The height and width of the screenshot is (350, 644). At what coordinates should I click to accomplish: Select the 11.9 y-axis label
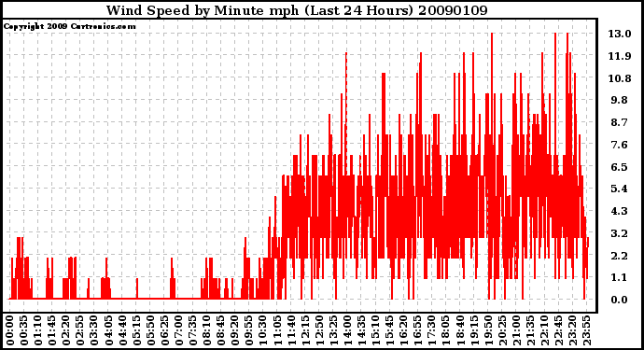(x=620, y=56)
